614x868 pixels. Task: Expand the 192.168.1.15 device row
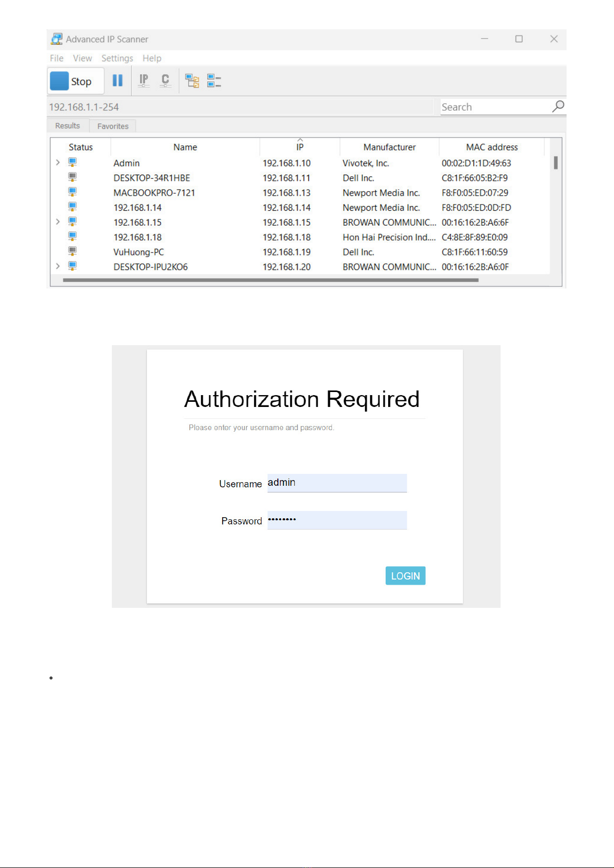[58, 222]
